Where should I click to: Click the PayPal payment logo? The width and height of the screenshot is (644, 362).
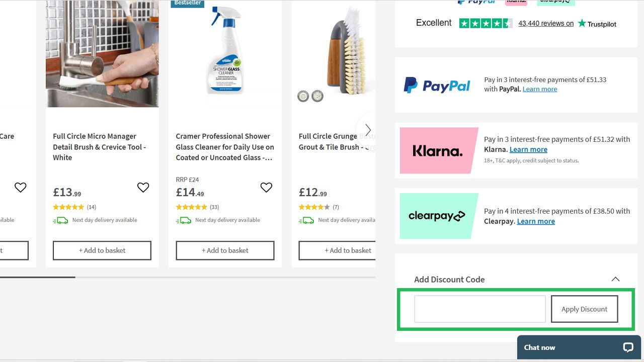coord(437,85)
